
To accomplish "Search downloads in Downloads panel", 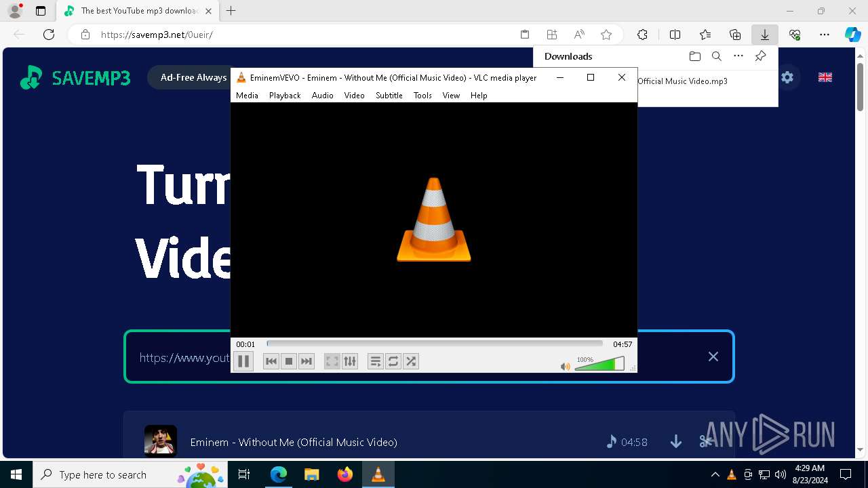I will pos(716,56).
